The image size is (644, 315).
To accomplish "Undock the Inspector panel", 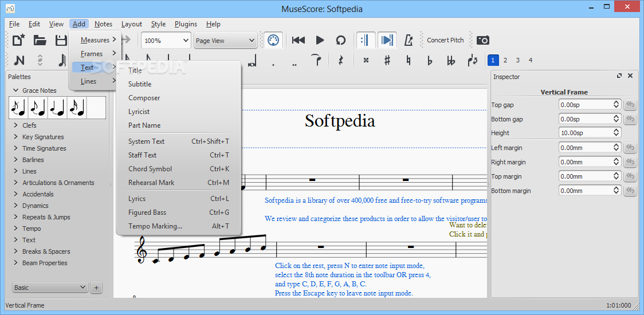I will point(619,76).
